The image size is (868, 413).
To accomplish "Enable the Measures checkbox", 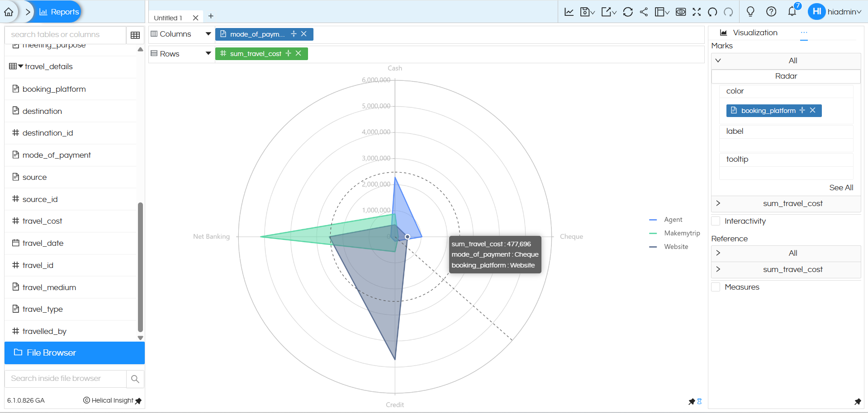I will tap(716, 286).
